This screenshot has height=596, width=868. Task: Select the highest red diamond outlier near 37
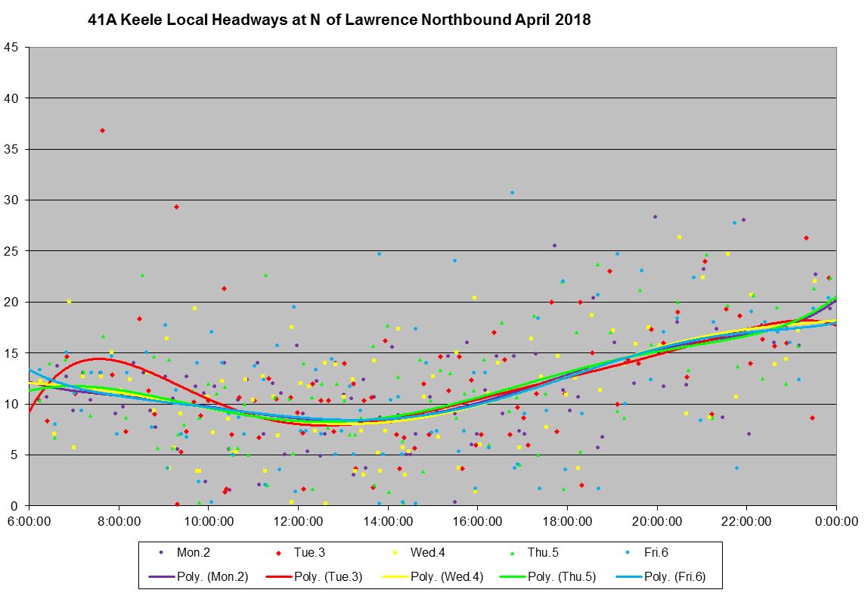click(x=102, y=130)
